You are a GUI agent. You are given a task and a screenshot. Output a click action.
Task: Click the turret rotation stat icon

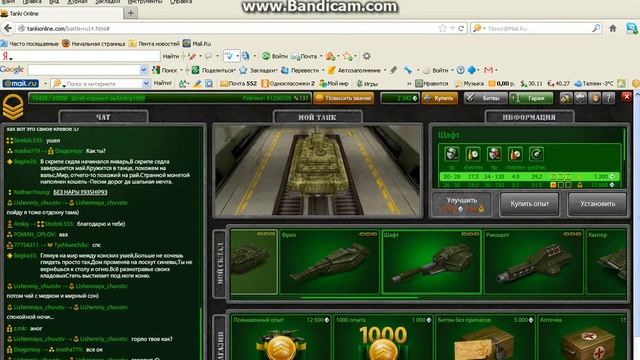coord(536,154)
